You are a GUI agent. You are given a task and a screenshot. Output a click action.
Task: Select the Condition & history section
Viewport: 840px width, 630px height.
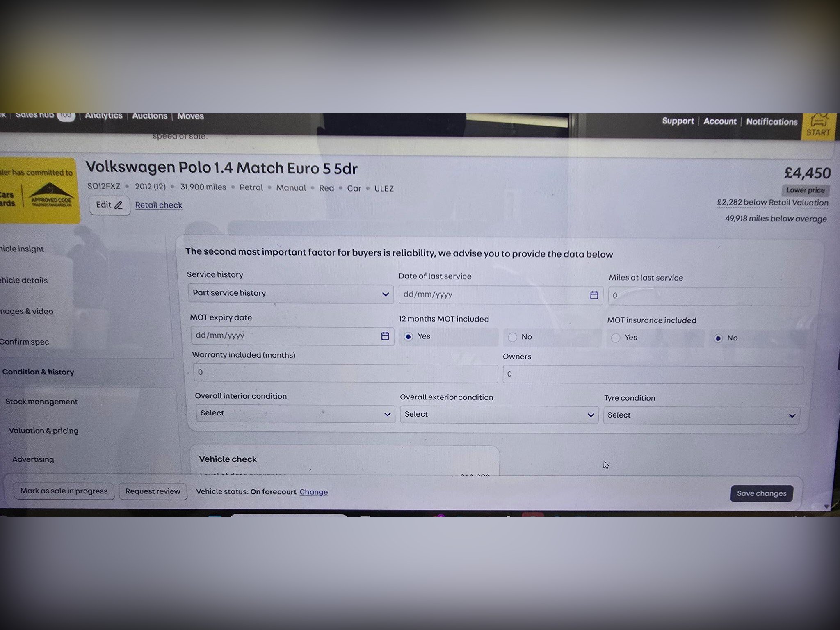[x=38, y=372]
